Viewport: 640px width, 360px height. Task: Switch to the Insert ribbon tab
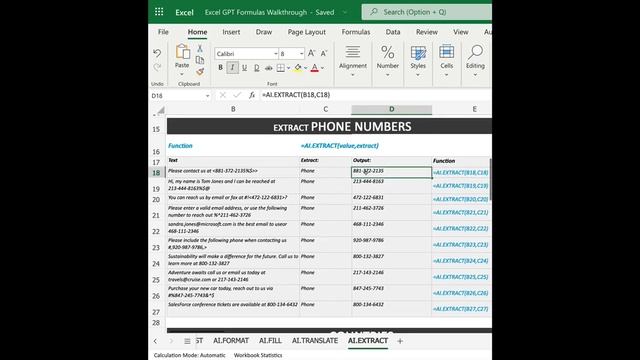[231, 32]
